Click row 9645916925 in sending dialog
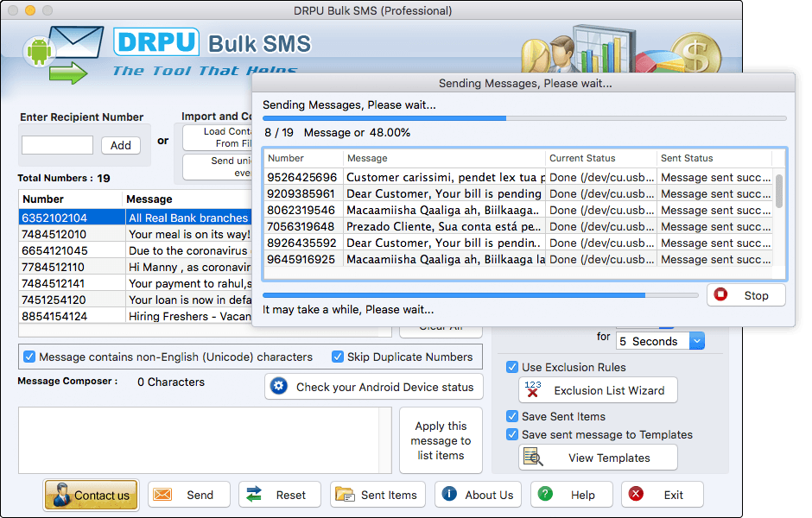Screen dimensions: 812x518 click(519, 259)
